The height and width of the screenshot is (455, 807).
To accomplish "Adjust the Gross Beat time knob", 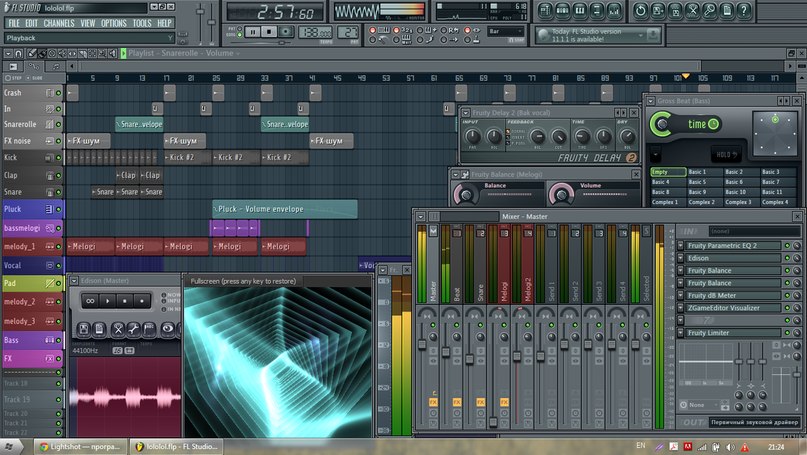I will 662,124.
